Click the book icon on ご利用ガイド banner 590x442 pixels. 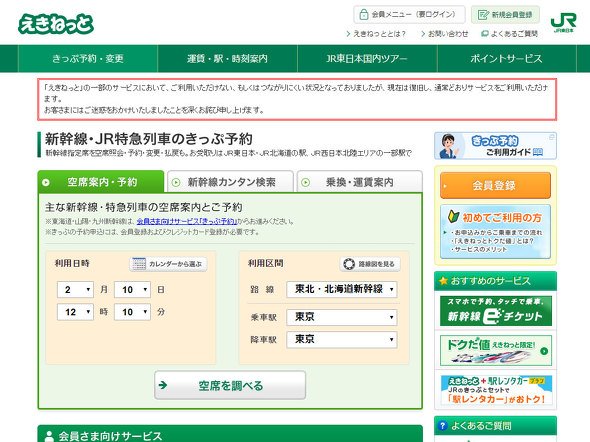pyautogui.click(x=538, y=152)
